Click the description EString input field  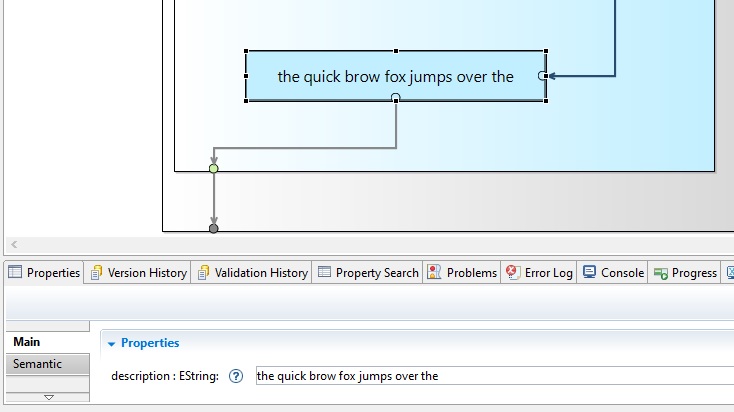click(495, 375)
